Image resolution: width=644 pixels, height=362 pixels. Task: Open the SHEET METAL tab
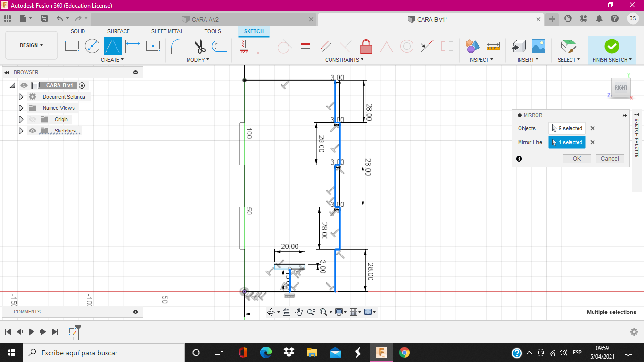tap(167, 31)
